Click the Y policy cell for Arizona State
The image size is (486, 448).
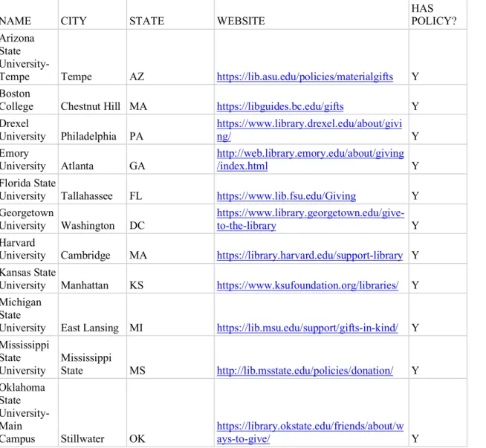click(438, 57)
